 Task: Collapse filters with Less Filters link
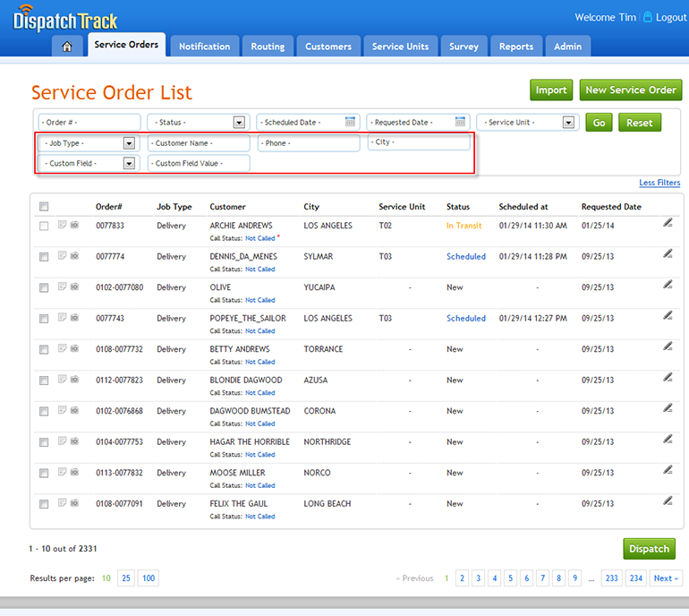tap(659, 184)
